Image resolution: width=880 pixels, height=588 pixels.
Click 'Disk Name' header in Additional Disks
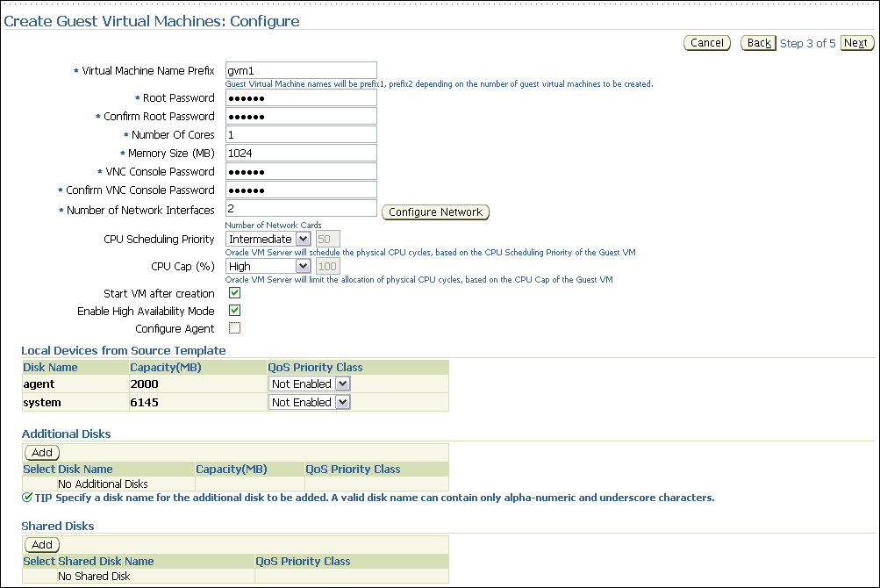tap(85, 469)
